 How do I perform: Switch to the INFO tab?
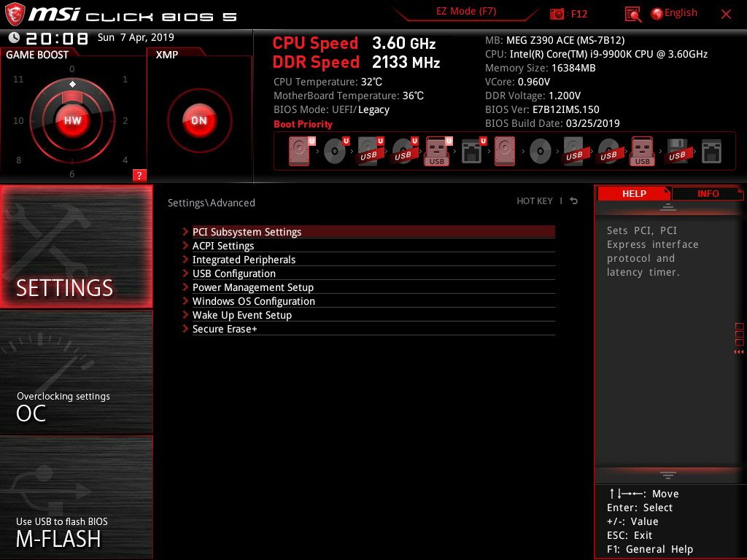click(x=708, y=193)
